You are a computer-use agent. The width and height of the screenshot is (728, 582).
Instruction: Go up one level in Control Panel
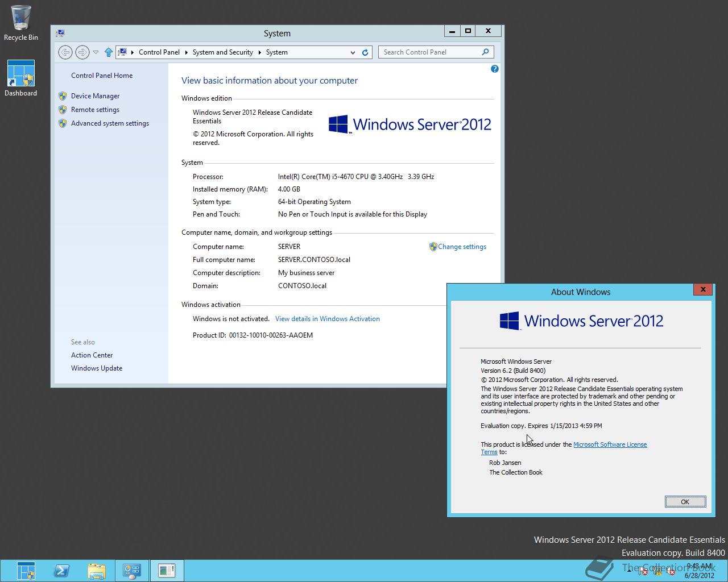click(108, 52)
